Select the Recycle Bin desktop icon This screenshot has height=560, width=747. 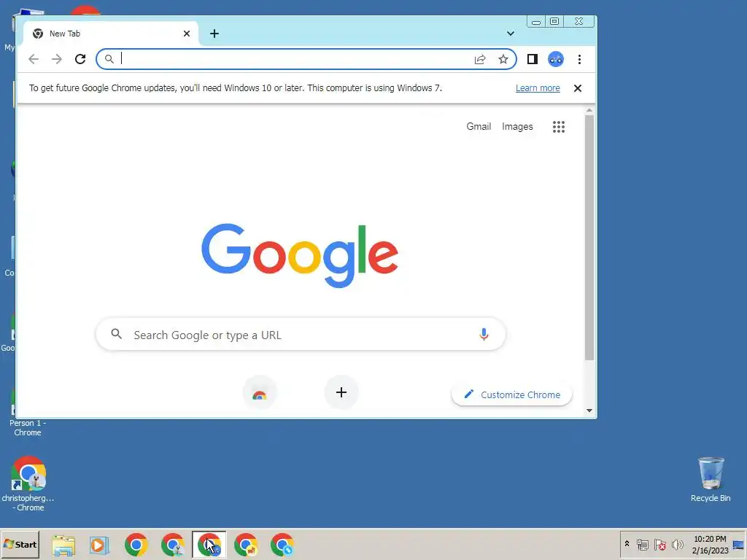point(711,479)
